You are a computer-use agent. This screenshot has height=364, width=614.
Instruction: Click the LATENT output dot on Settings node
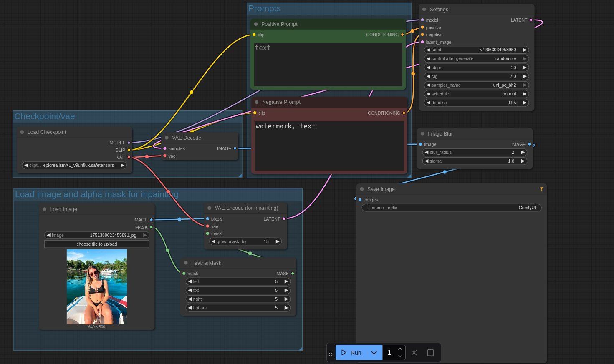pos(531,20)
